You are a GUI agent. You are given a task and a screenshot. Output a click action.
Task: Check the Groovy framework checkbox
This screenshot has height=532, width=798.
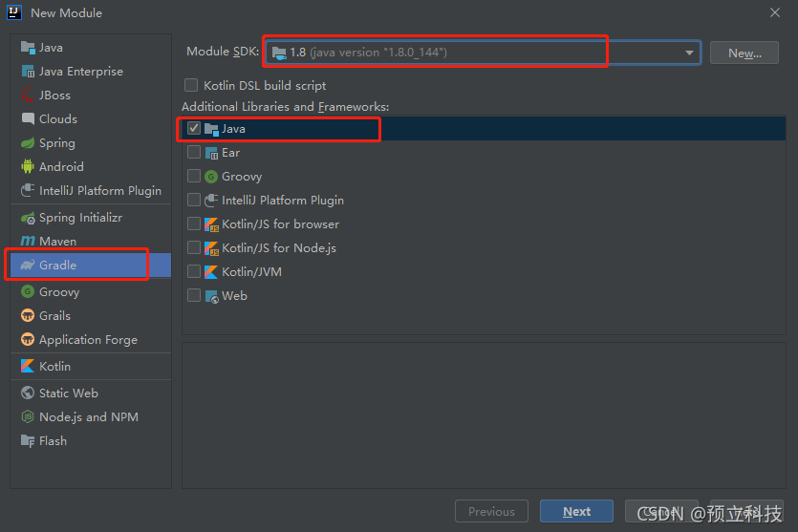point(194,176)
